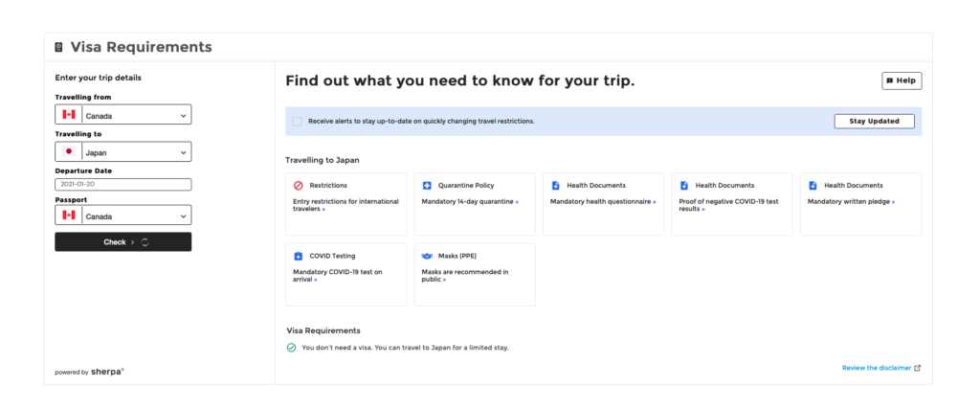Click the Restrictions prohibited icon
The height and width of the screenshot is (409, 980).
(298, 185)
